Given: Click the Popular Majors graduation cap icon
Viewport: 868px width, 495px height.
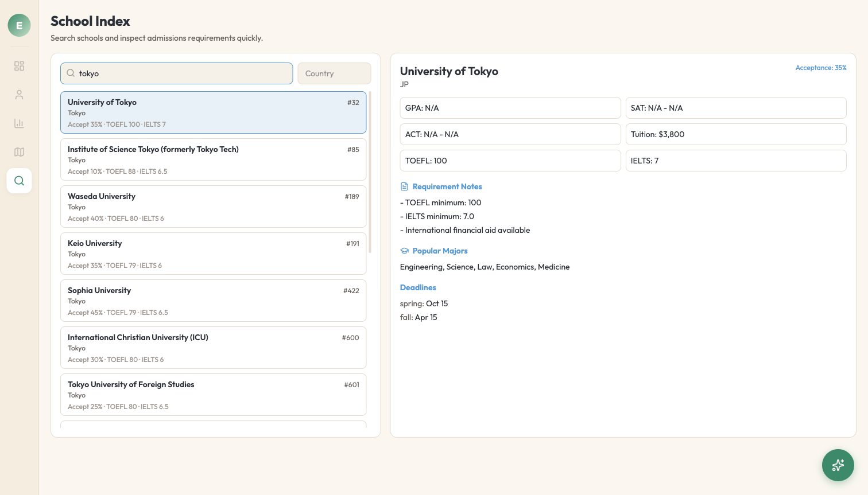Looking at the screenshot, I should [x=404, y=251].
